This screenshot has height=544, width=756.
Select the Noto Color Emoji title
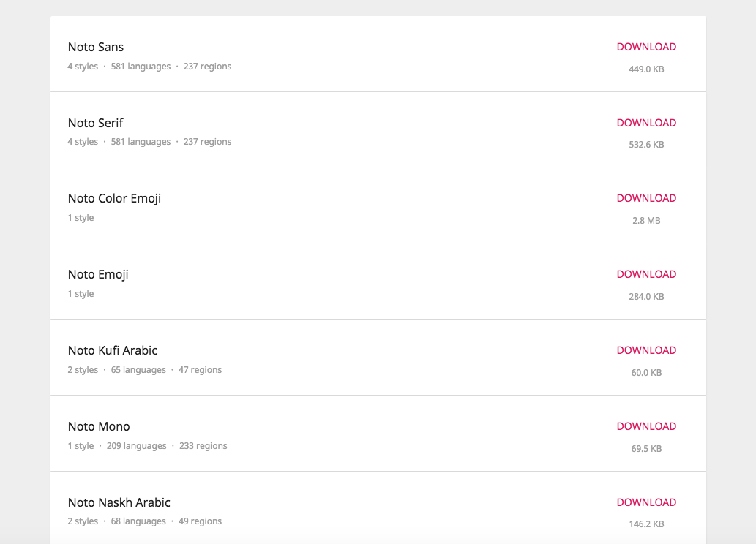point(114,198)
